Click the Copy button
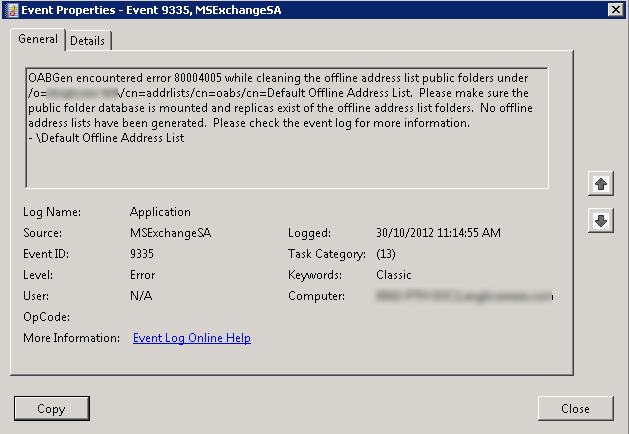629x434 pixels. coord(52,408)
